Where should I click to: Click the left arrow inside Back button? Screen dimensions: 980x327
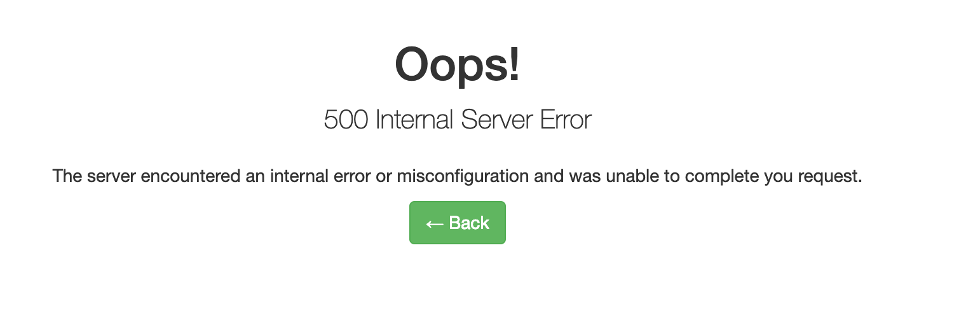pyautogui.click(x=435, y=224)
